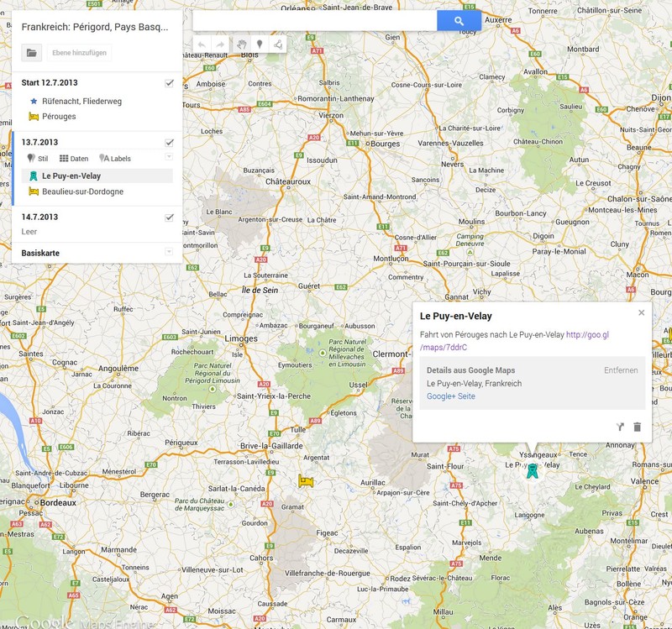Select the draw line tool
Viewport: 672px width, 629px height.
click(277, 45)
